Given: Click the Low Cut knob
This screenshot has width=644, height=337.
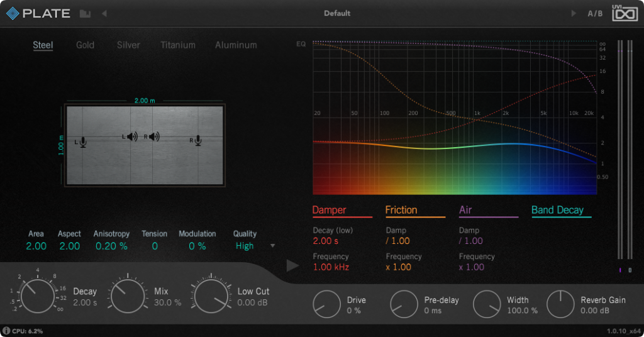Looking at the screenshot, I should pos(211,296).
